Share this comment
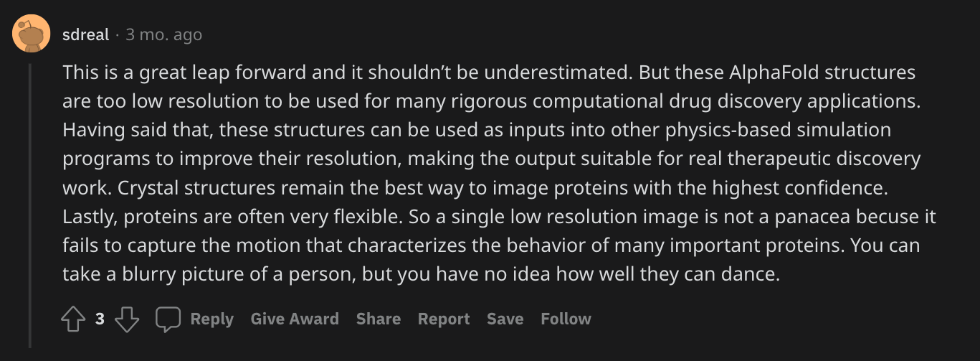The image size is (980, 361). point(379,319)
